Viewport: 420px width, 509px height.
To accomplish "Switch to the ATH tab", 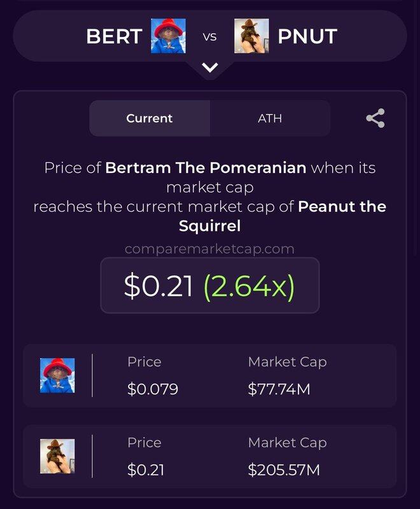I will point(270,118).
